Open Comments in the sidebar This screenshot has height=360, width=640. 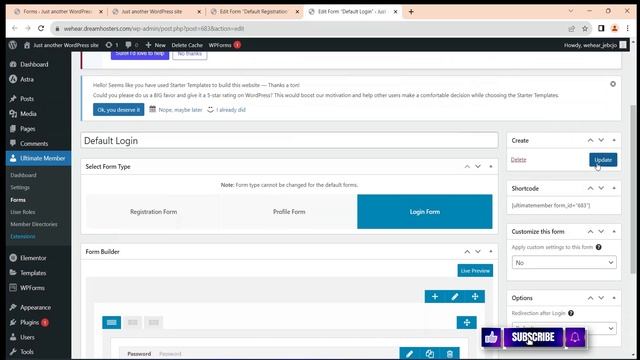[34, 144]
